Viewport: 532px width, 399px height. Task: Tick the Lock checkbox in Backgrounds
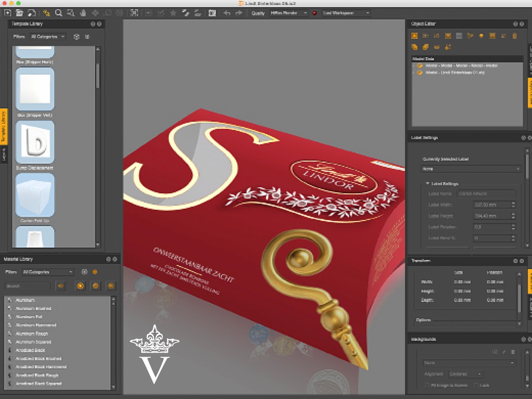[476, 385]
